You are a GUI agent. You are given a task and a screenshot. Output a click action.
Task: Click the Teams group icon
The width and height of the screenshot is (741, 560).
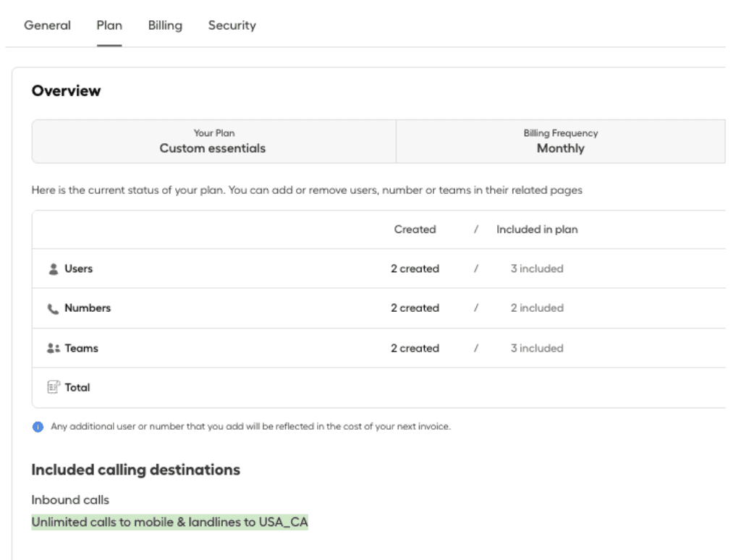[x=53, y=349]
